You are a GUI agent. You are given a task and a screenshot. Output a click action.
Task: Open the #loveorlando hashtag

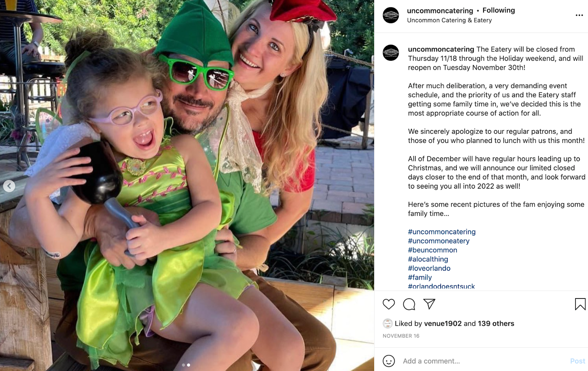pyautogui.click(x=429, y=268)
